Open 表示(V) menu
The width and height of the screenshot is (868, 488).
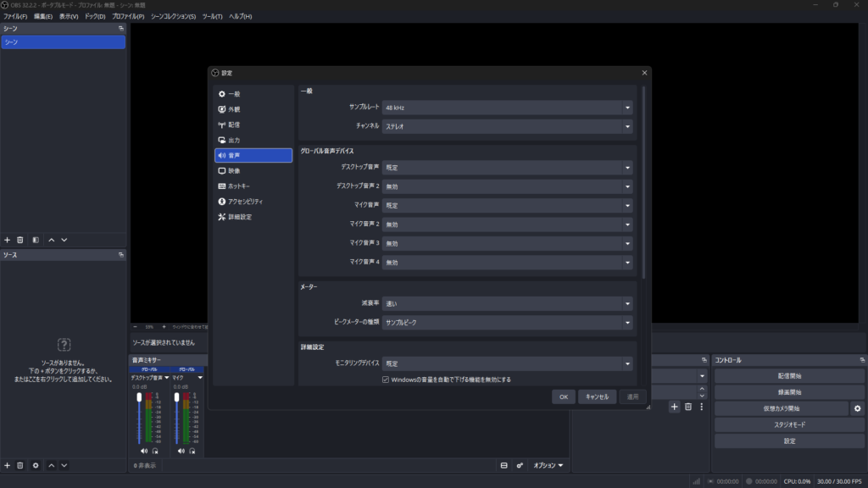[x=69, y=17]
